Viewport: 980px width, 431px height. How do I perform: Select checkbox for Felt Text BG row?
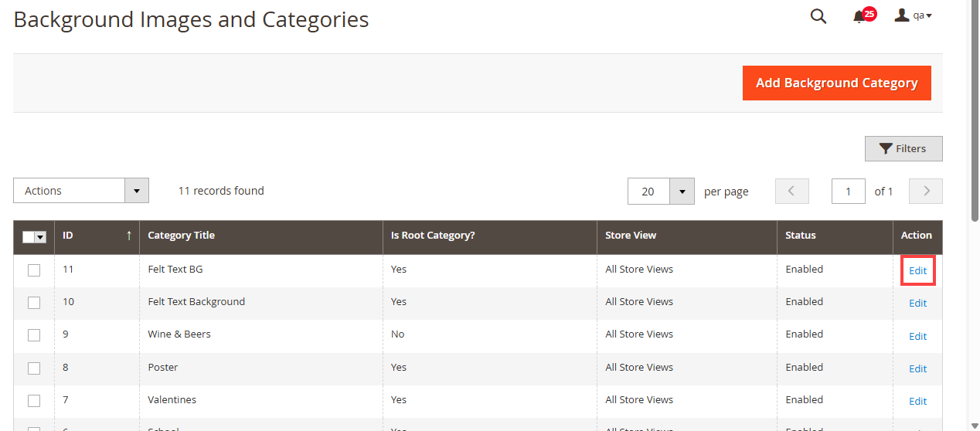(34, 270)
